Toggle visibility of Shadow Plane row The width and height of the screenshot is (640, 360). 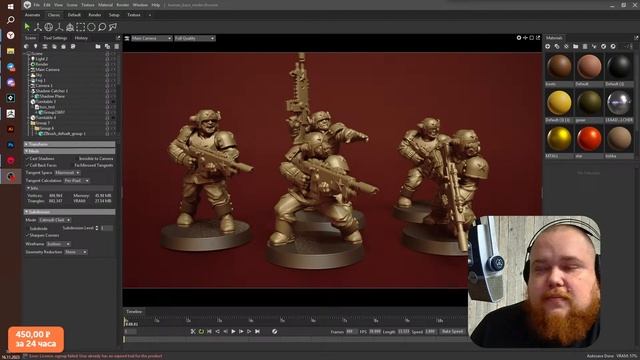(107, 96)
